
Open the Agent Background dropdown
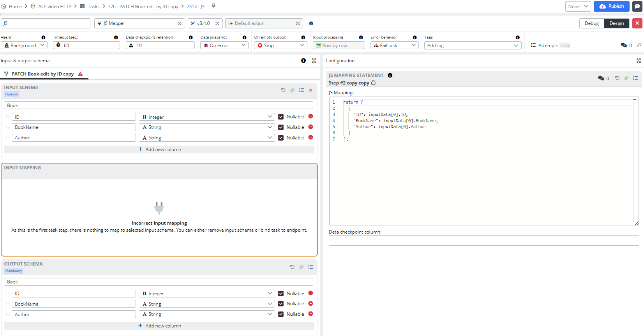pyautogui.click(x=24, y=46)
